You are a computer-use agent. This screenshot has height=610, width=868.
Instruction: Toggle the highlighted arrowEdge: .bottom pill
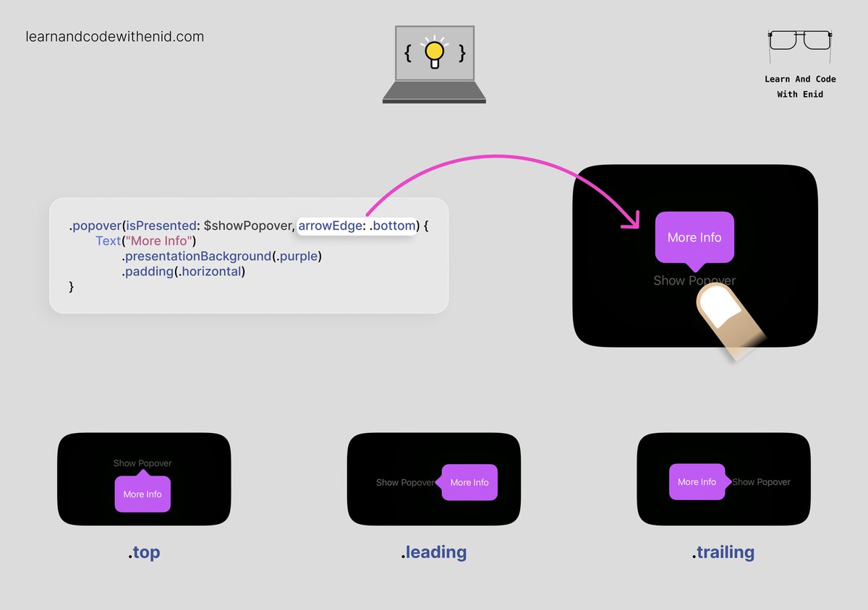coord(357,225)
